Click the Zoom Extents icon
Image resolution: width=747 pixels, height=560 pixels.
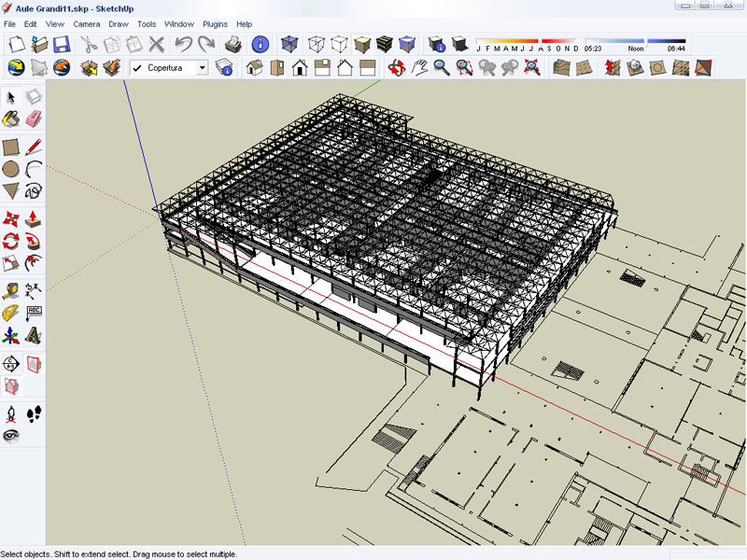pyautogui.click(x=533, y=67)
